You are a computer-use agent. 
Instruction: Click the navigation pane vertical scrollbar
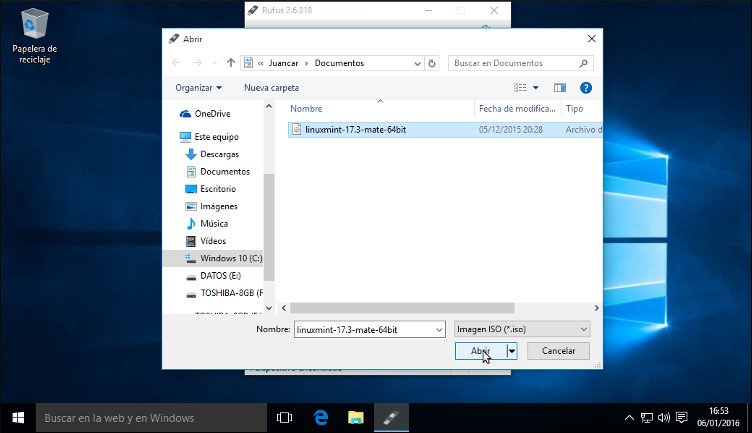tap(269, 227)
